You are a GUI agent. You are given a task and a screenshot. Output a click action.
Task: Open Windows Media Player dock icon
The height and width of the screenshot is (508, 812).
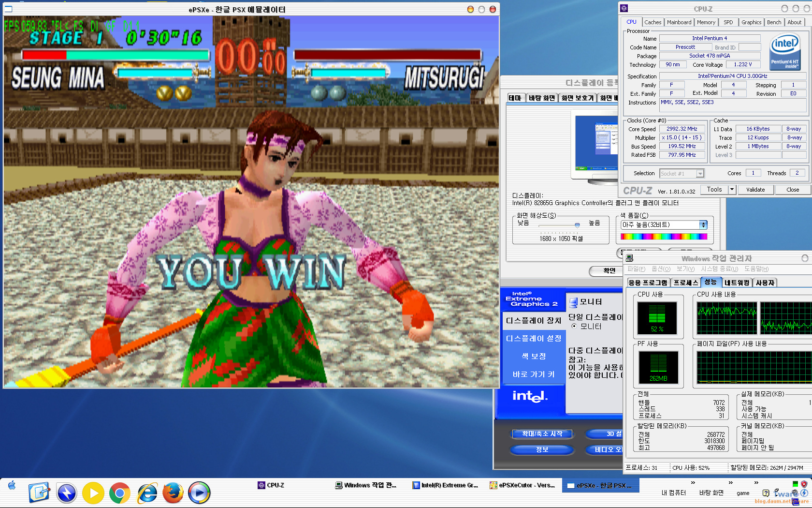click(x=199, y=493)
